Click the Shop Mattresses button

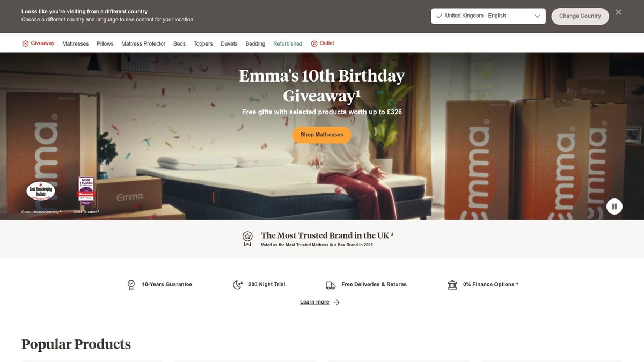point(322,135)
